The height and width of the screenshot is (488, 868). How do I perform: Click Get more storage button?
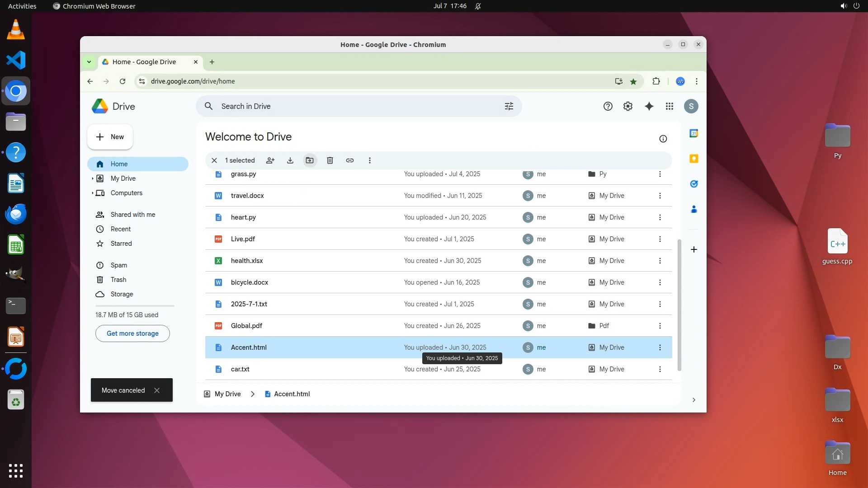pyautogui.click(x=132, y=333)
